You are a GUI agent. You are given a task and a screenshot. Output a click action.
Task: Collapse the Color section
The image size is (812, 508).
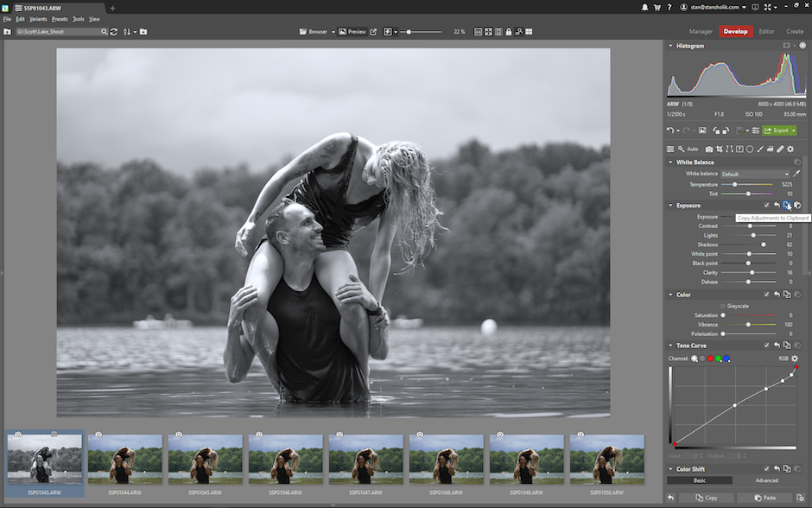[x=670, y=294]
